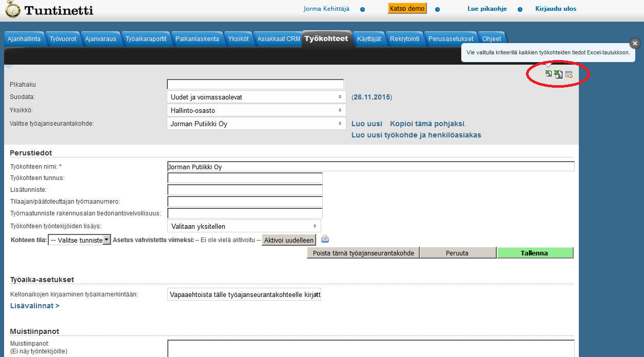Open the Suodata filter dropdown
The width and height of the screenshot is (644, 357).
tap(256, 97)
